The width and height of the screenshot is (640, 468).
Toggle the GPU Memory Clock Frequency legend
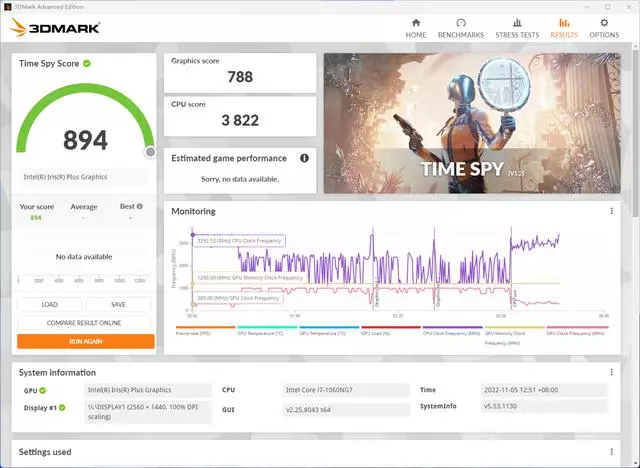[x=514, y=335]
